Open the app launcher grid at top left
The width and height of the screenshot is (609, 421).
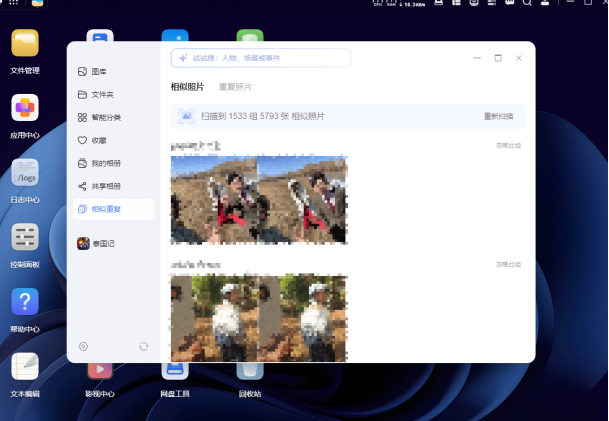(x=13, y=2)
